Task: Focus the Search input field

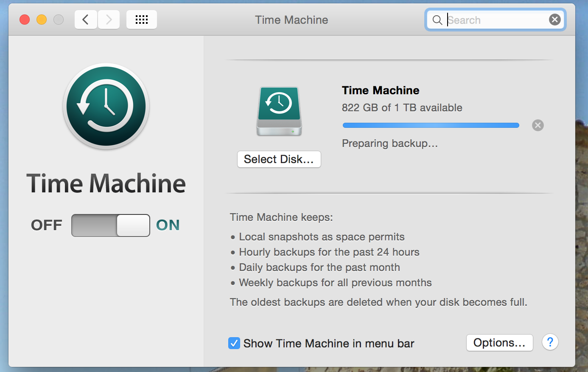Action: [496, 20]
